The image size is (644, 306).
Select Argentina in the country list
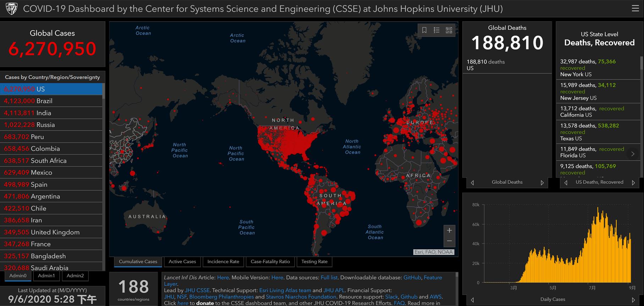tap(51, 196)
